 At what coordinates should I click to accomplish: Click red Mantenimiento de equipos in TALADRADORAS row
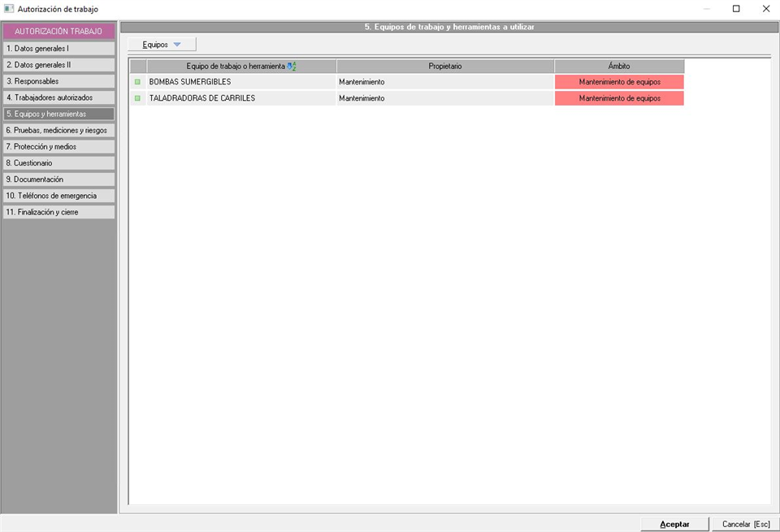point(619,98)
